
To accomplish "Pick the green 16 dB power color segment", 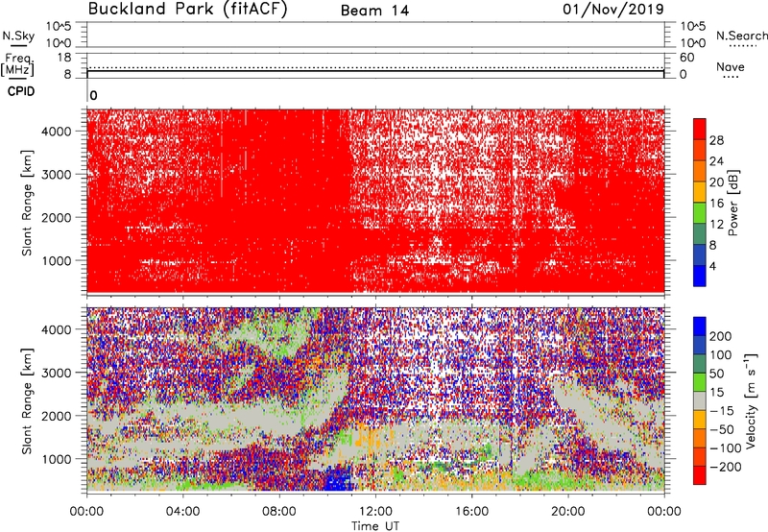I will tap(700, 212).
